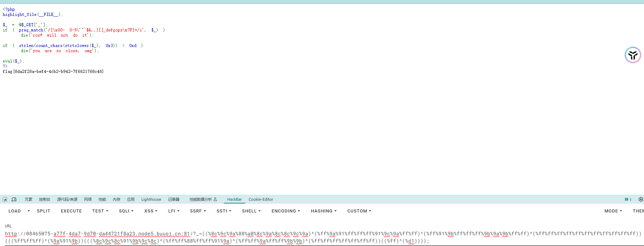644x246 pixels.
Task: Toggle the device toolbar icon
Action: tap(14, 199)
